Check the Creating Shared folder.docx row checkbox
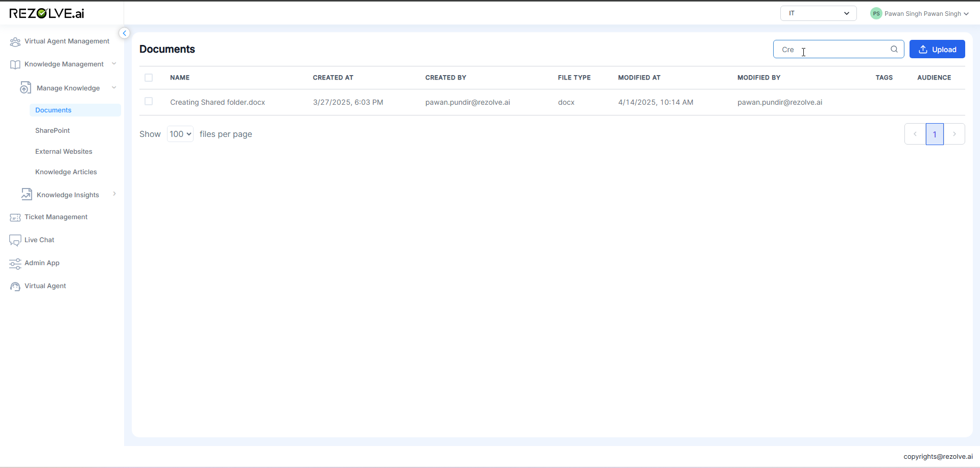The width and height of the screenshot is (980, 468). [x=149, y=101]
